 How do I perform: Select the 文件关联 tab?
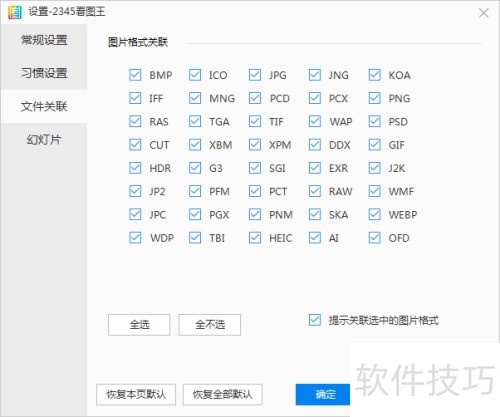coord(44,106)
